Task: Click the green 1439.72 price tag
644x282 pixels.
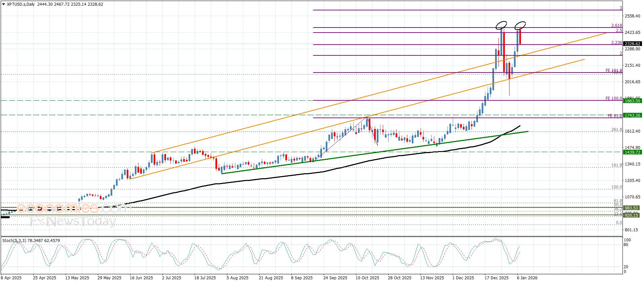Action: 632,152
